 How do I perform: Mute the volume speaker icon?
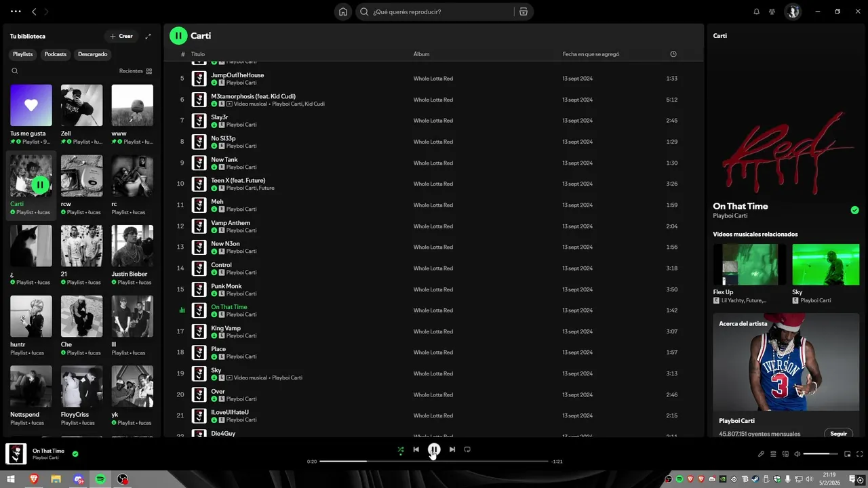pos(797,454)
